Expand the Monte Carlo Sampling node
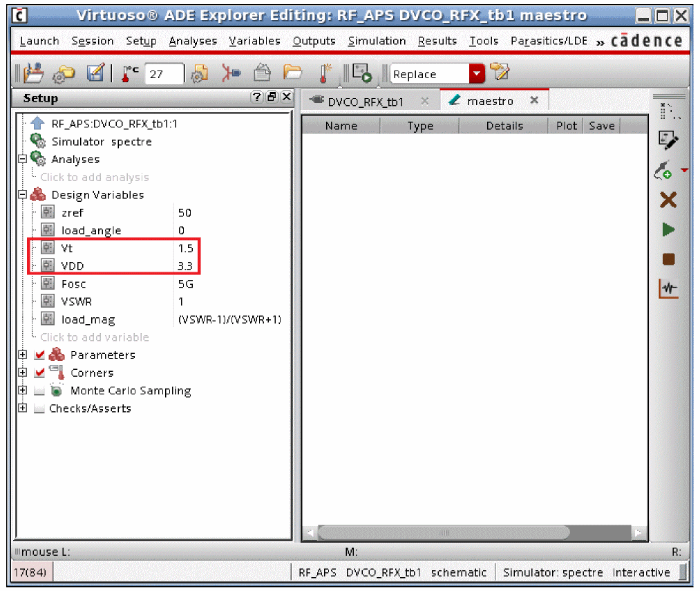The width and height of the screenshot is (700, 591). click(22, 390)
